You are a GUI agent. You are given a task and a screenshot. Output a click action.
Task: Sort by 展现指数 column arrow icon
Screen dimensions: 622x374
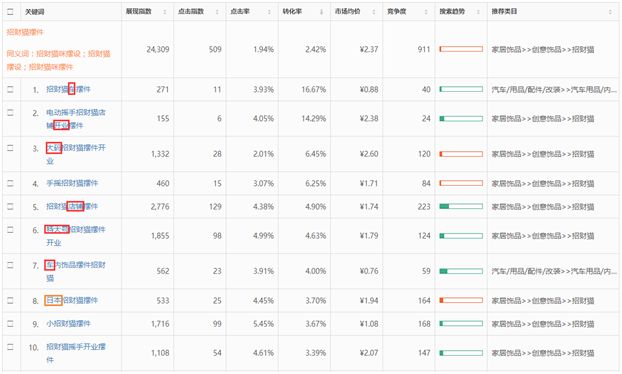tap(165, 12)
